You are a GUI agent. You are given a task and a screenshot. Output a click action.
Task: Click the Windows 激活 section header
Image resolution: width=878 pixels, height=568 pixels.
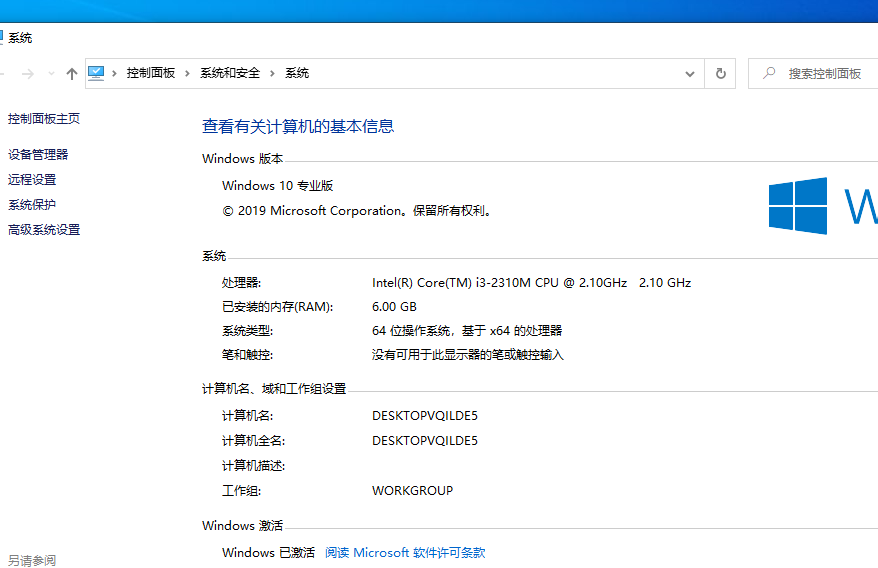[242, 525]
